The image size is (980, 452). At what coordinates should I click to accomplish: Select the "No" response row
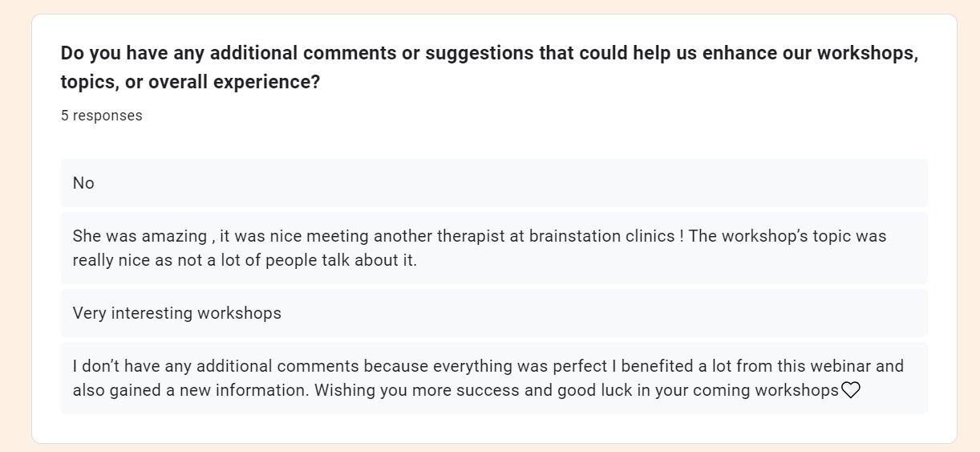494,183
